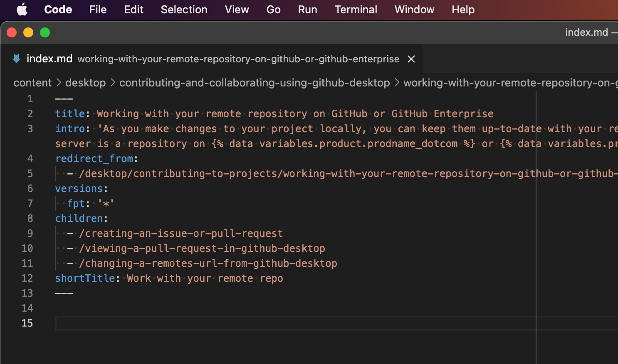Click the 'shortTitle' key on line 12

tap(85, 278)
